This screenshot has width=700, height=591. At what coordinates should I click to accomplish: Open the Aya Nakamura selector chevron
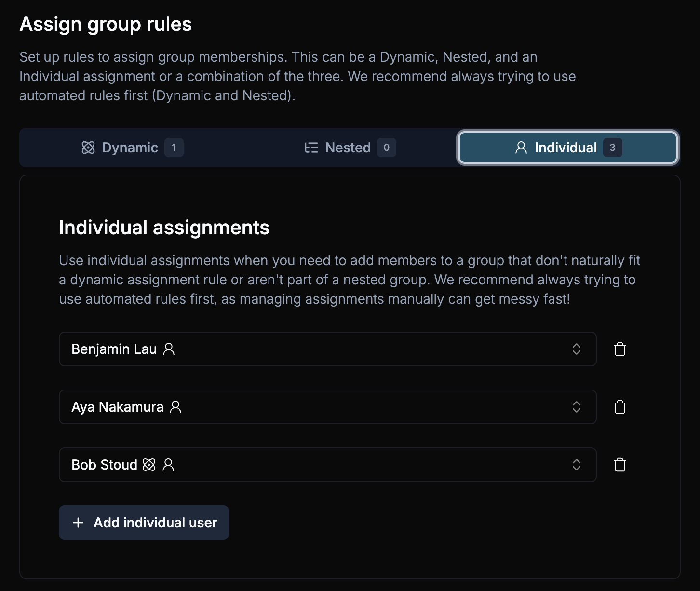[577, 407]
